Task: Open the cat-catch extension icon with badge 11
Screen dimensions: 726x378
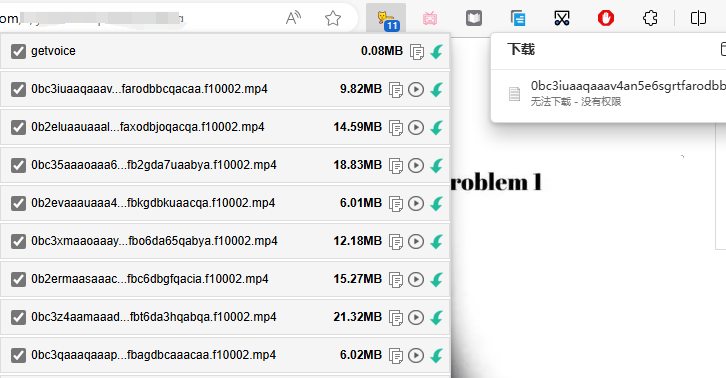Action: point(386,19)
